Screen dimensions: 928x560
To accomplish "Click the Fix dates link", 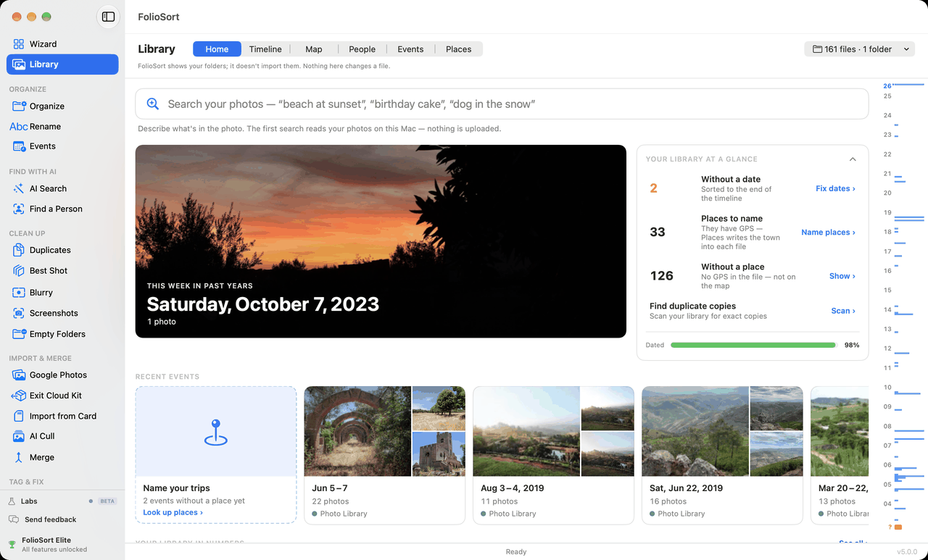I will [835, 188].
